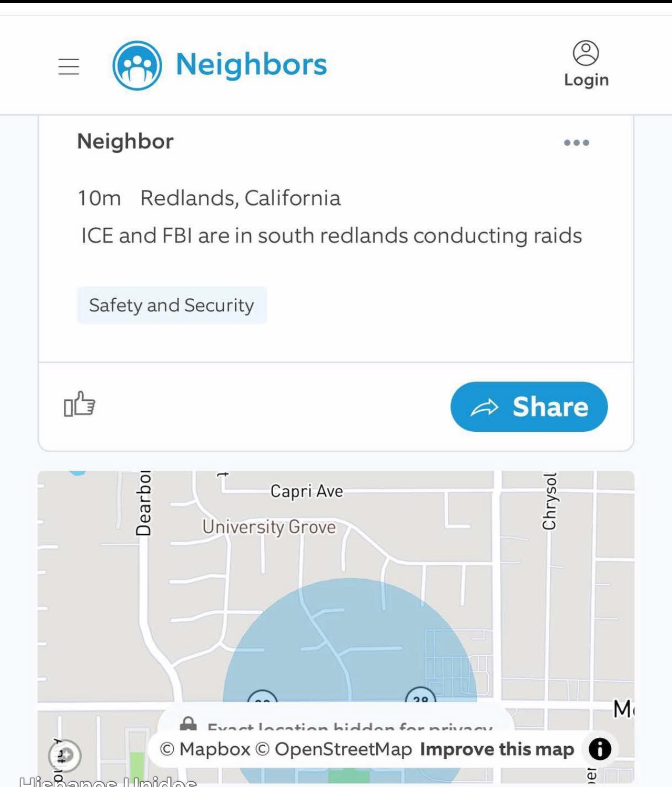Click the Share button
Image resolution: width=672 pixels, height=787 pixels.
(x=529, y=407)
